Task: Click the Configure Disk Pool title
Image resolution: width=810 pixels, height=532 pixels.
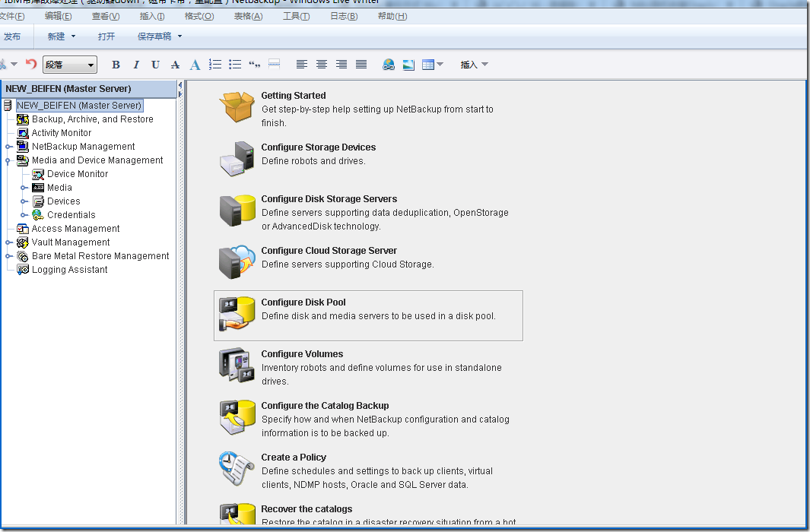Action: 303,302
